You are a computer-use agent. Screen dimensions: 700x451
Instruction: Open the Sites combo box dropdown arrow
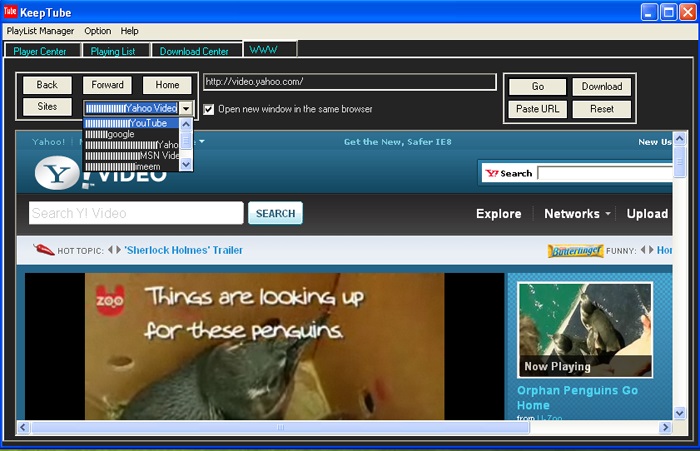(x=186, y=108)
